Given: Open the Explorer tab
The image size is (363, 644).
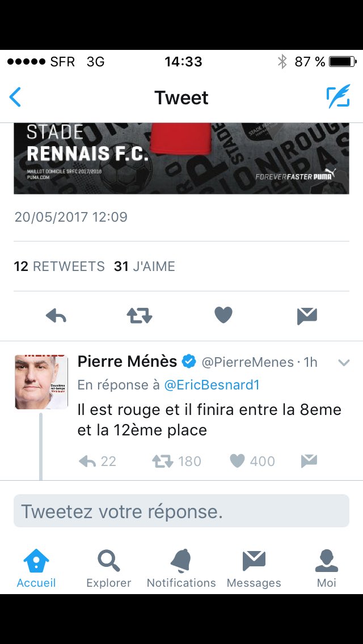Looking at the screenshot, I should [x=108, y=569].
